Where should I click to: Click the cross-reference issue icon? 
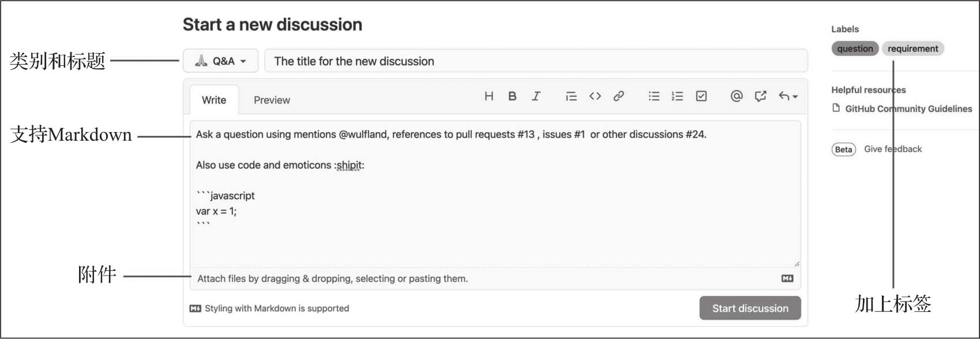tap(760, 96)
